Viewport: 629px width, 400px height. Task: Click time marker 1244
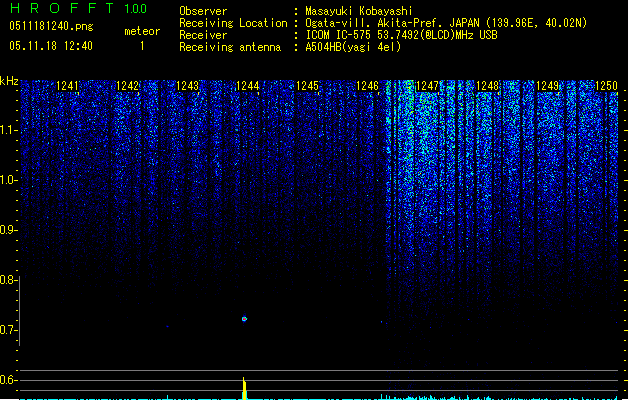[x=248, y=86]
